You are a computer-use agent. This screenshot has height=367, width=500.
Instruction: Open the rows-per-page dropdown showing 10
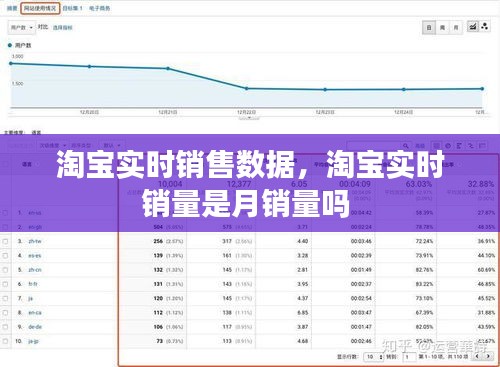click(x=373, y=357)
